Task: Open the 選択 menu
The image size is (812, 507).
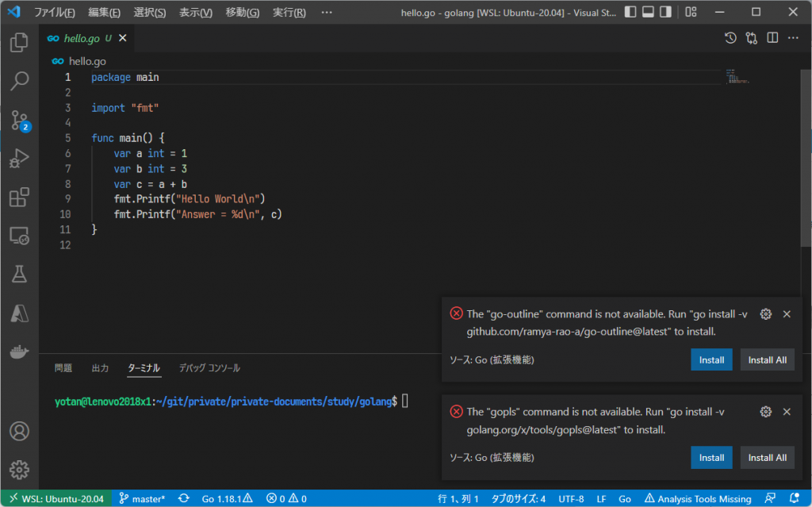Action: coord(150,13)
